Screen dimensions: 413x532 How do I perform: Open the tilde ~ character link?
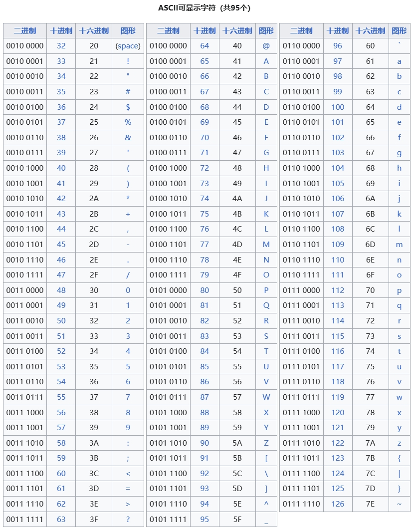tap(399, 504)
